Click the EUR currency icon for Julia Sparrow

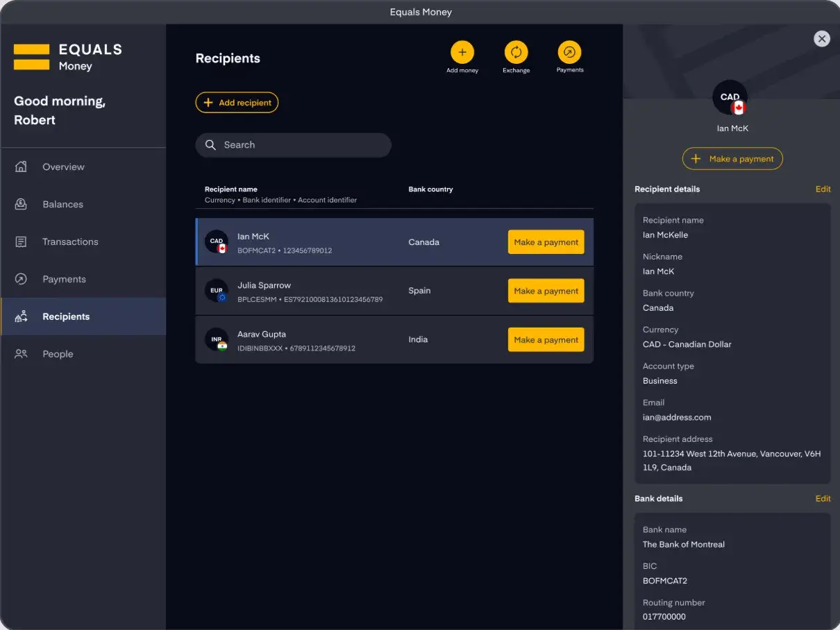coord(217,291)
